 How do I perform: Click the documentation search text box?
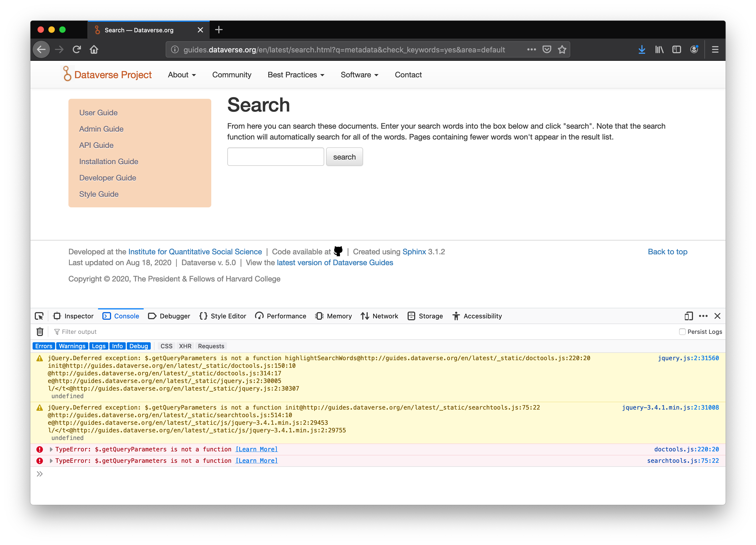275,157
